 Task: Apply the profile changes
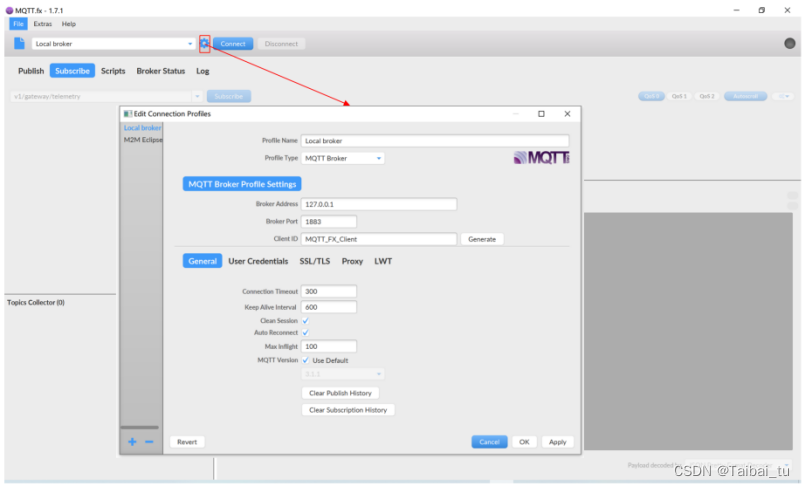[558, 442]
